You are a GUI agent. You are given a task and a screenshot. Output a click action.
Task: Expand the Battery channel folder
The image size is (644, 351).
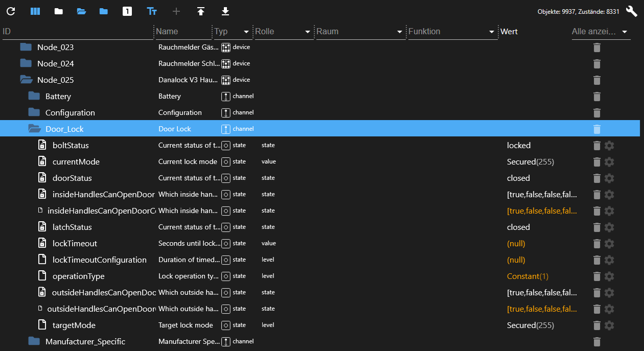pyautogui.click(x=34, y=97)
